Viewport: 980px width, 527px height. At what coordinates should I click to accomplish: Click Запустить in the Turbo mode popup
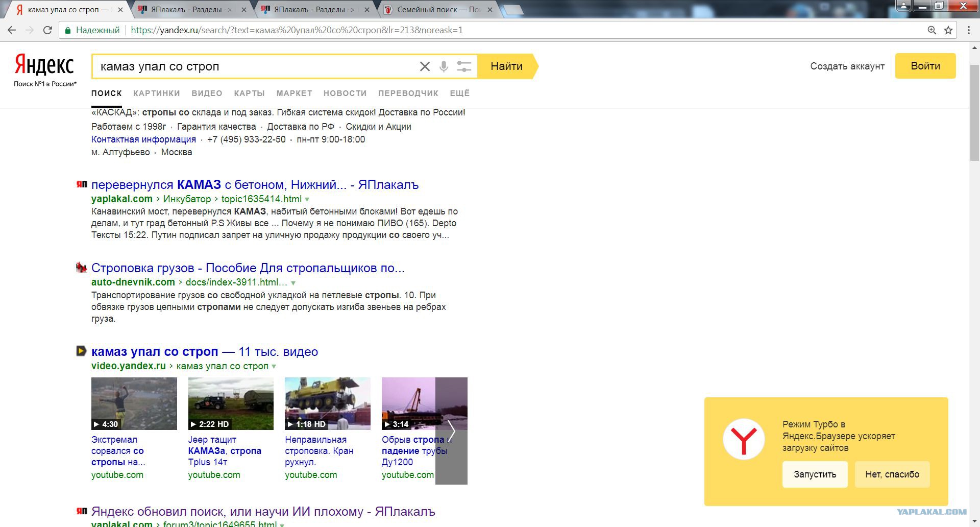point(815,474)
